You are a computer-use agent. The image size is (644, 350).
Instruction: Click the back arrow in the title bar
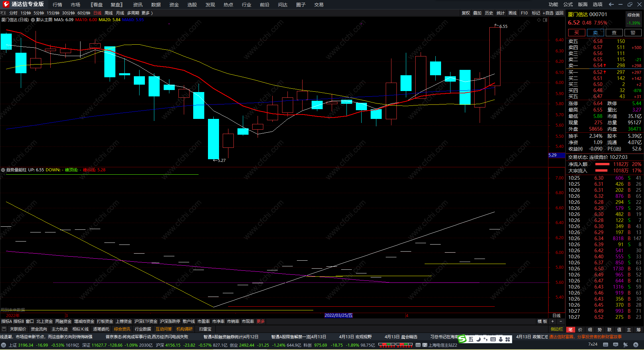point(611,4)
